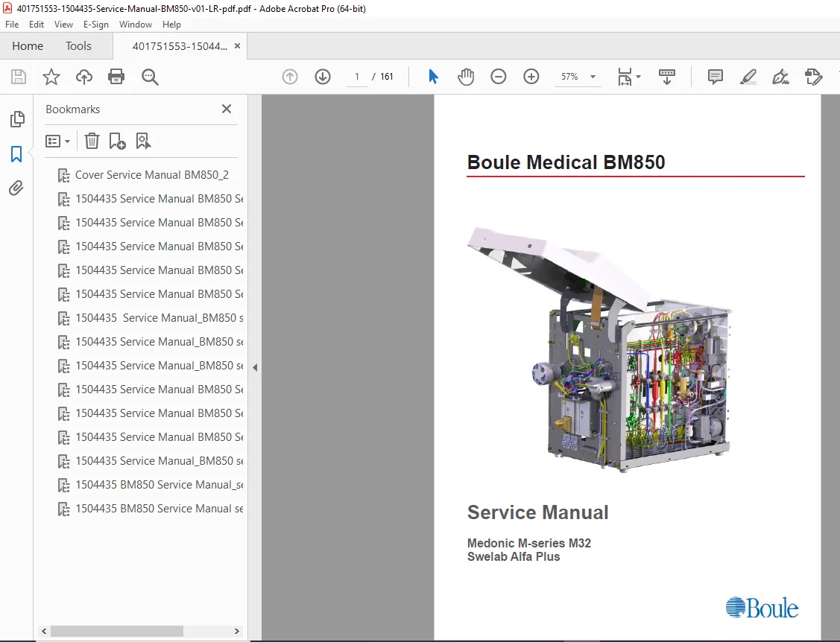Viewport: 840px width, 642px height.
Task: Switch to the Home tab
Action: point(28,46)
